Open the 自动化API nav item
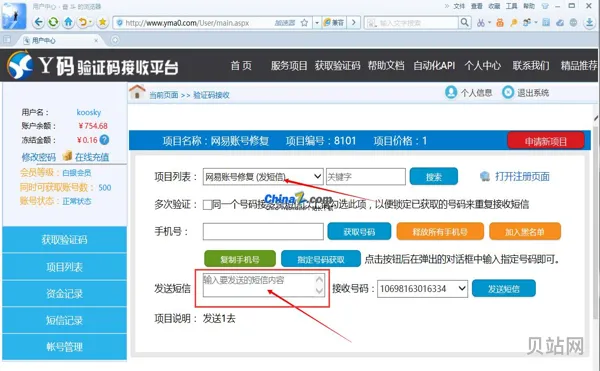Viewport: 600px width, 371px height. coord(434,65)
